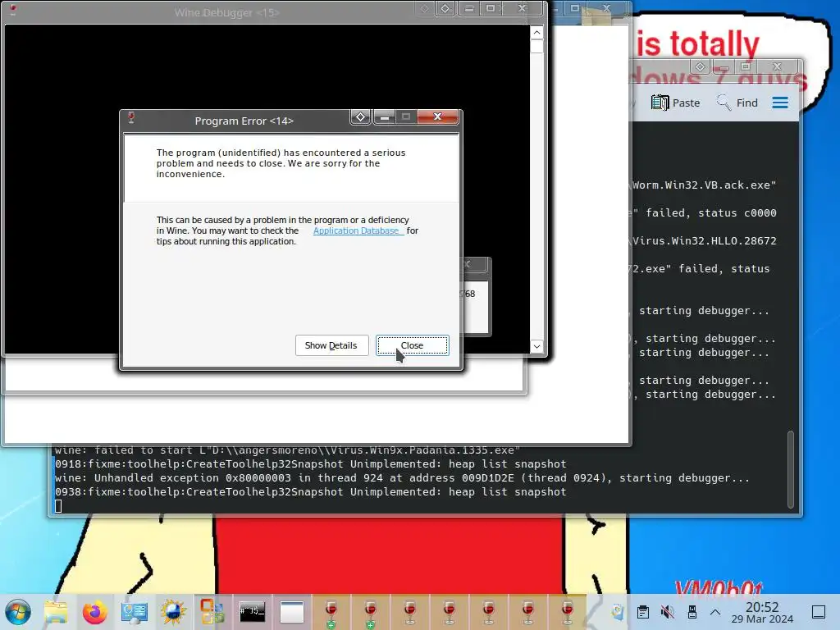Close the terminal window
The image size is (840, 630).
pos(778,67)
